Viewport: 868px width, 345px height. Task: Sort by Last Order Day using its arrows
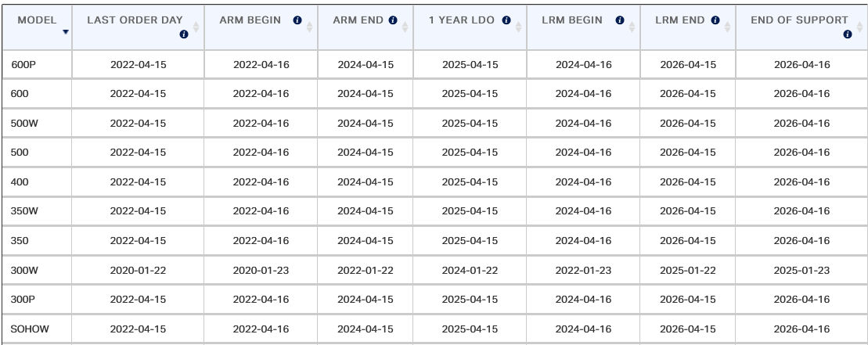[196, 27]
